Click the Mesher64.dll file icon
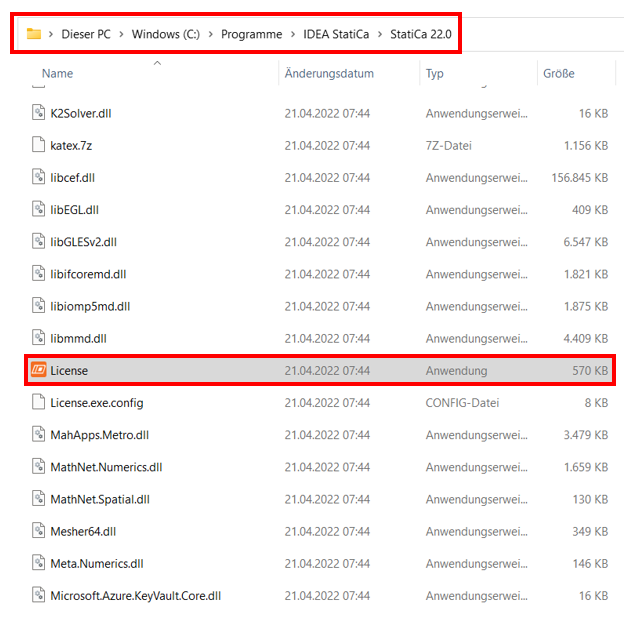This screenshot has height=625, width=632. pos(38,531)
